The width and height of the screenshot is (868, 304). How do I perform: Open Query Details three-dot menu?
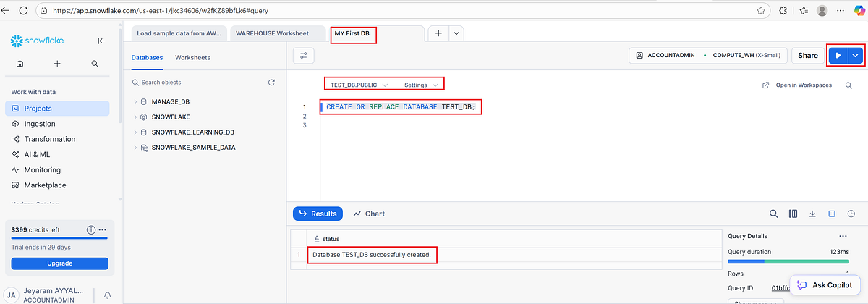(x=842, y=236)
